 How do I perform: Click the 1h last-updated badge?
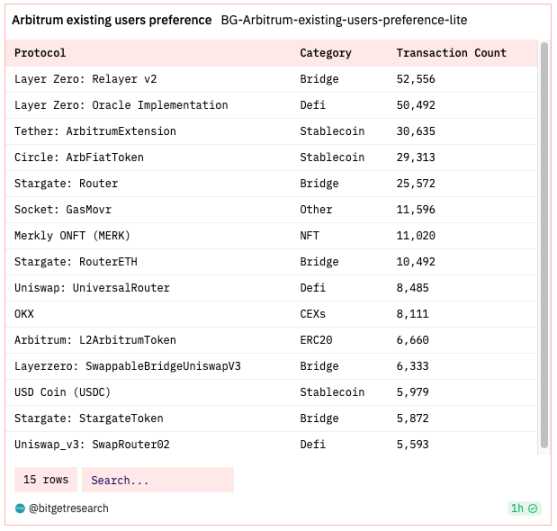point(524,508)
